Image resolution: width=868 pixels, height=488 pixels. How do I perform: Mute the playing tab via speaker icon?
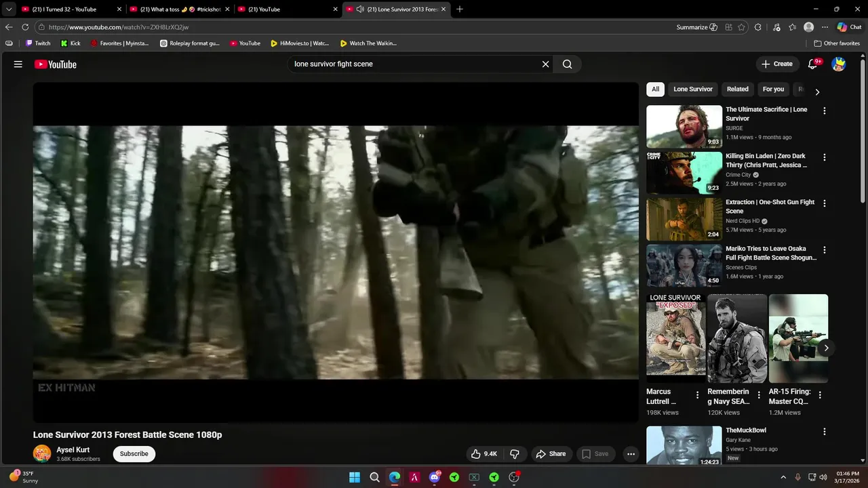tap(359, 9)
